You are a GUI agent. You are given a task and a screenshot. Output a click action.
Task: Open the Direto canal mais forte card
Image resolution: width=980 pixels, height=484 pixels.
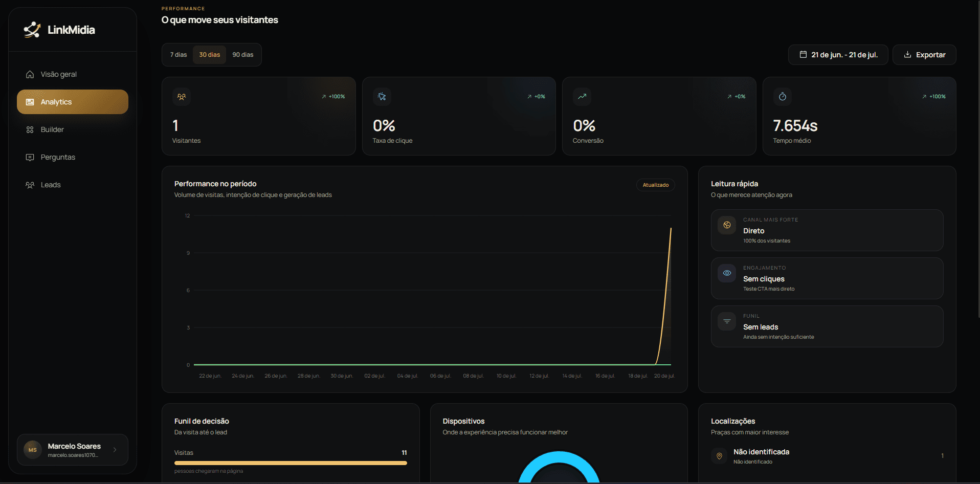click(x=827, y=230)
